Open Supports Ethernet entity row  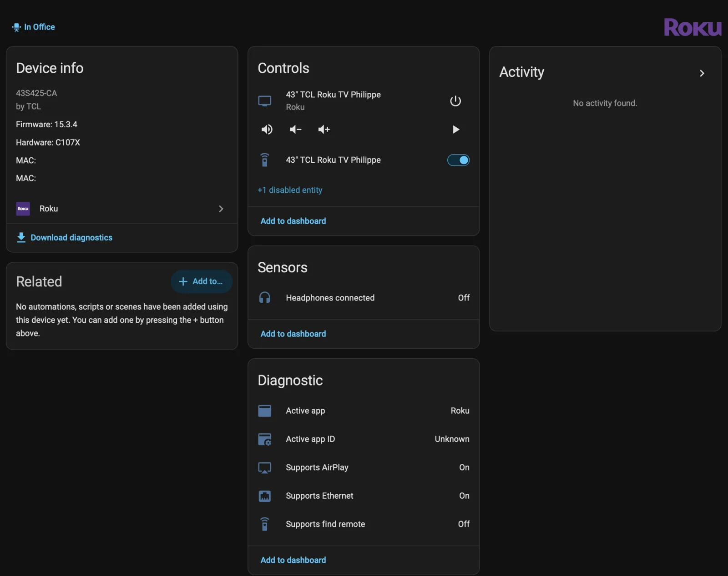(x=364, y=496)
